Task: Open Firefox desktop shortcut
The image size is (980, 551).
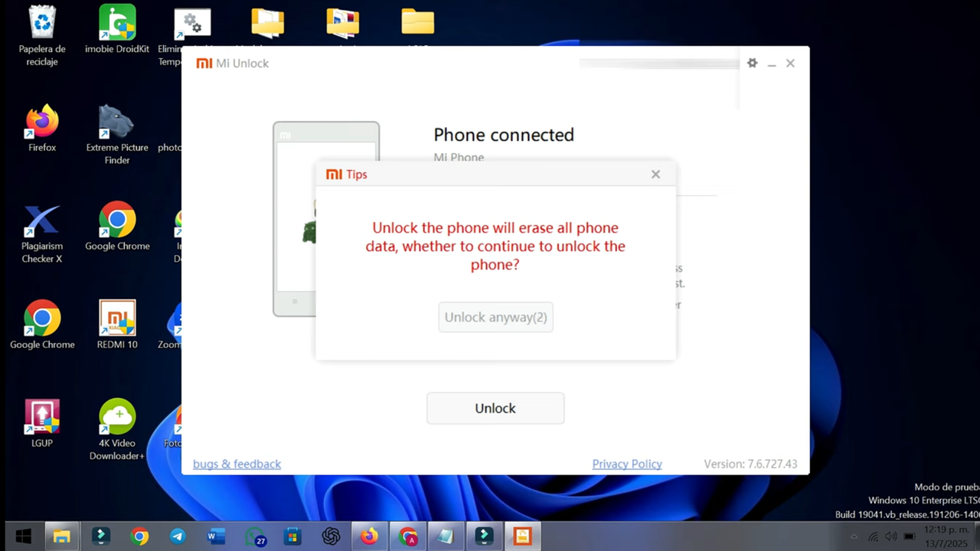Action: [42, 129]
